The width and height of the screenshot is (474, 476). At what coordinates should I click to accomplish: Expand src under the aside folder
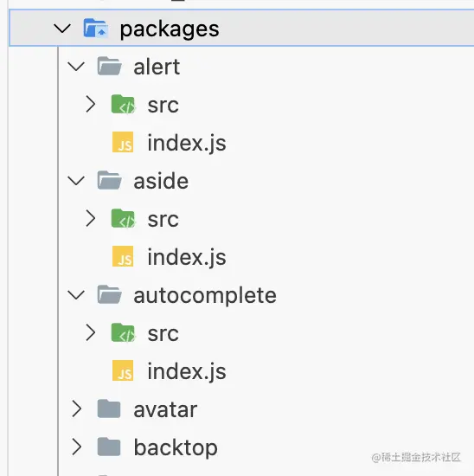pos(91,218)
